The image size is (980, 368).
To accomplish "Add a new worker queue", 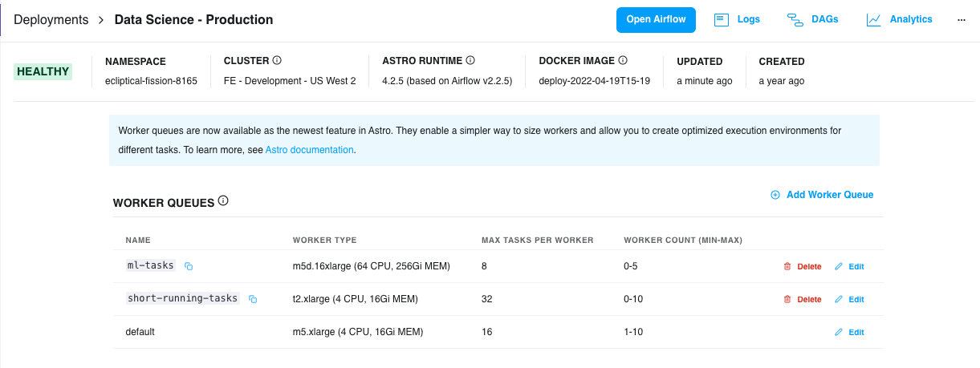I will [x=822, y=195].
